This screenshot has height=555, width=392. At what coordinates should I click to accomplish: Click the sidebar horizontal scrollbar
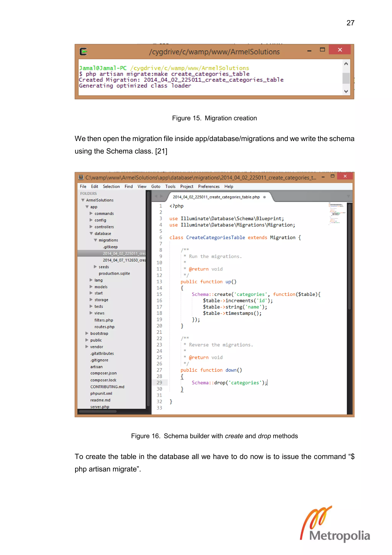pos(98,412)
